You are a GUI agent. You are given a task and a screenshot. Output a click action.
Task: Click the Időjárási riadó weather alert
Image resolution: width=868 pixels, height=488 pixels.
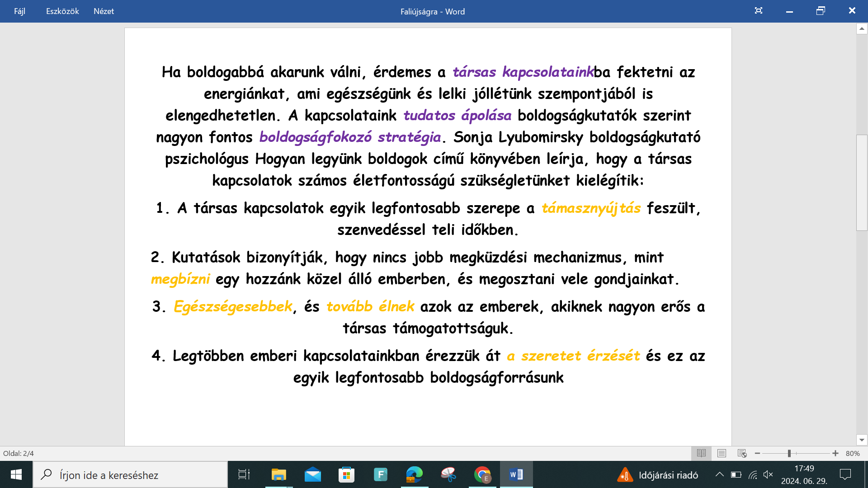click(658, 475)
